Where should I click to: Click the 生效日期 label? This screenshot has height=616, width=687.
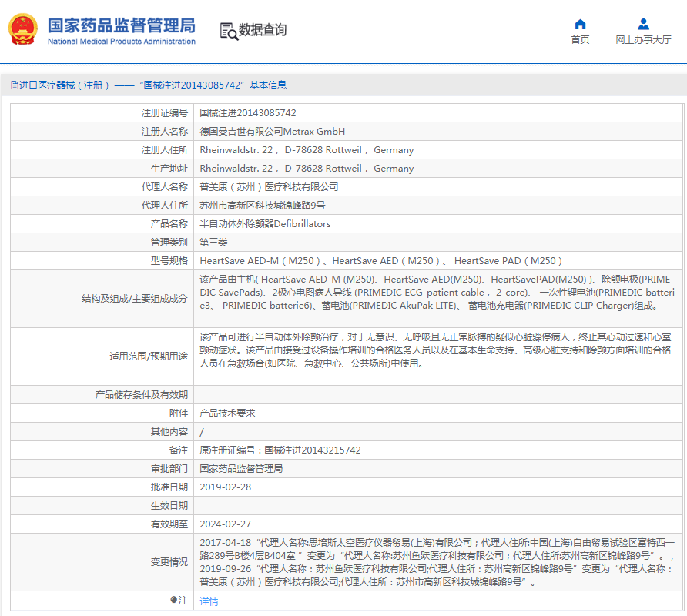tap(169, 506)
